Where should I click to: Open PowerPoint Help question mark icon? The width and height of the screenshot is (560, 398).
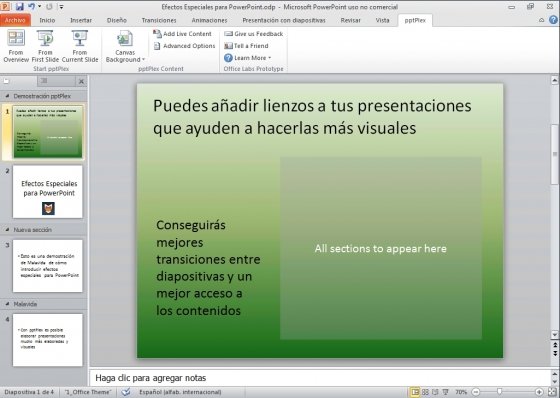point(553,20)
